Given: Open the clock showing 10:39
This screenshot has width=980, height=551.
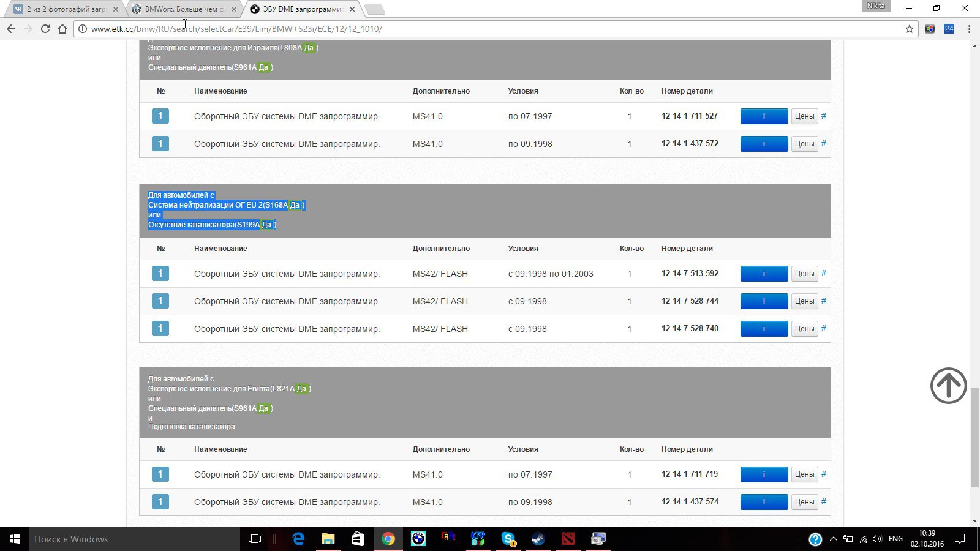Looking at the screenshot, I should (927, 539).
